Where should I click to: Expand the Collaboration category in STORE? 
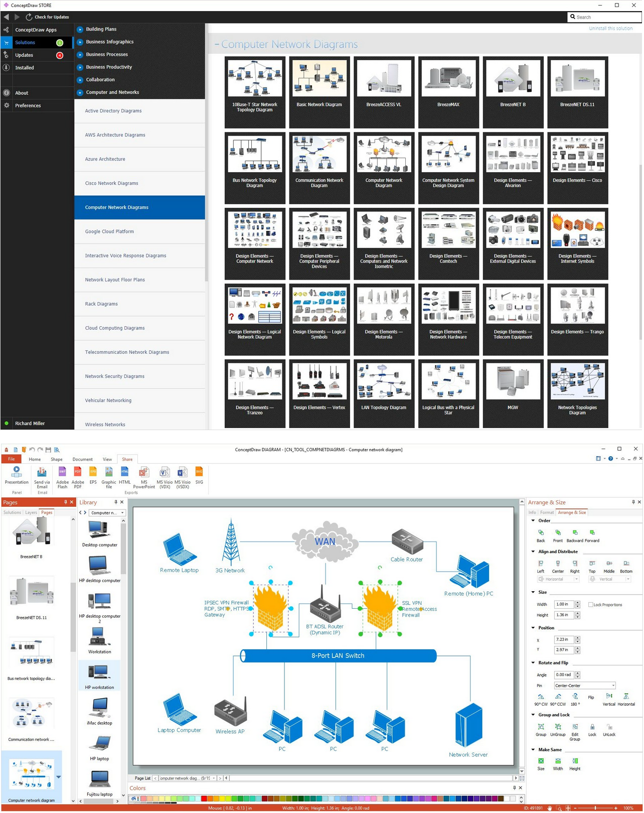pyautogui.click(x=80, y=80)
